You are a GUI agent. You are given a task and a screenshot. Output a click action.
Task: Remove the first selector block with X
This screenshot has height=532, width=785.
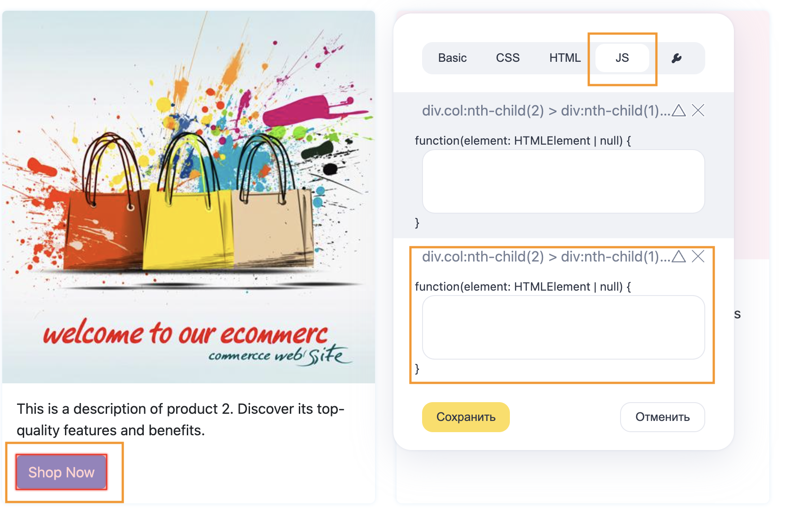(698, 110)
